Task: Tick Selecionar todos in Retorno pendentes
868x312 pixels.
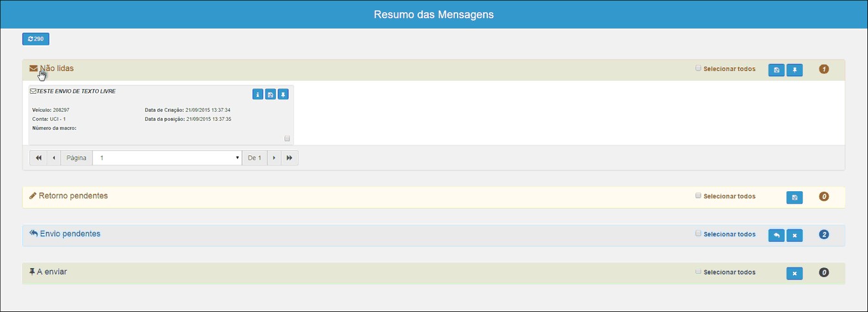Action: [698, 195]
